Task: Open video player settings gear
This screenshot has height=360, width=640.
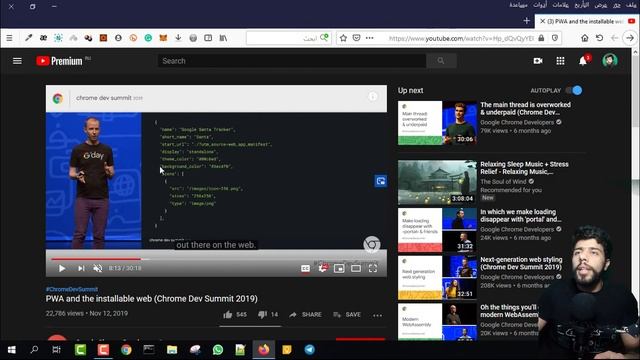Action: coord(322,268)
